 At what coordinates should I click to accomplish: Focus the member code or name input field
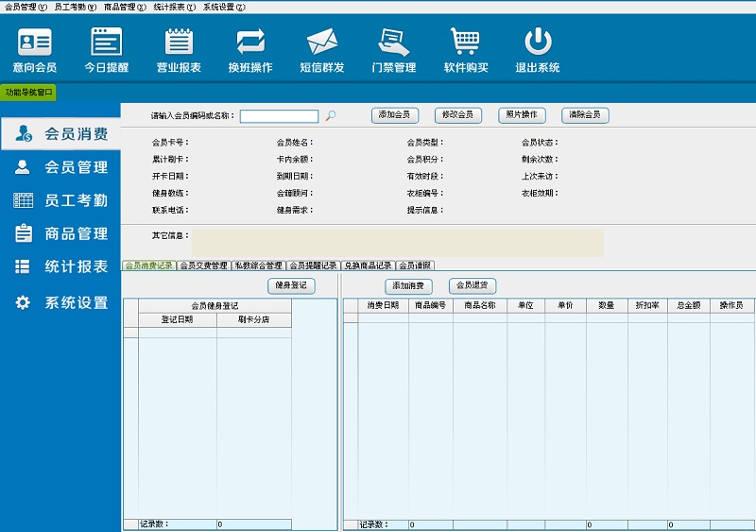279,116
